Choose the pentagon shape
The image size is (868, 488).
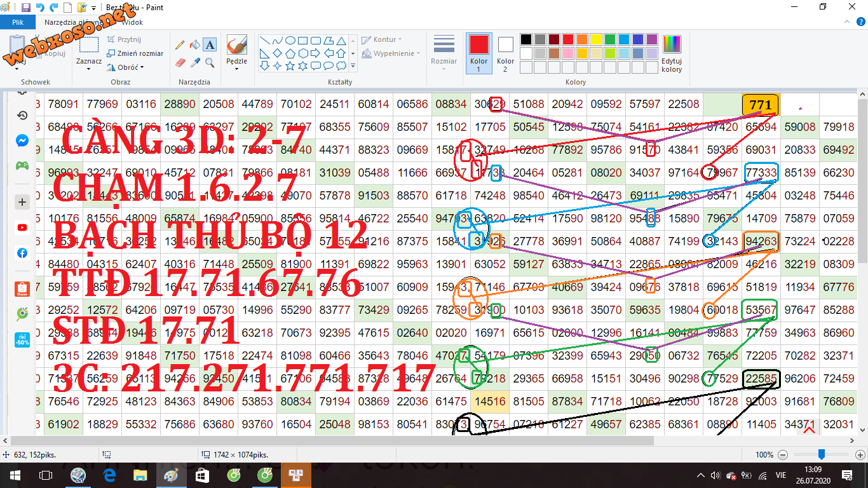290,53
